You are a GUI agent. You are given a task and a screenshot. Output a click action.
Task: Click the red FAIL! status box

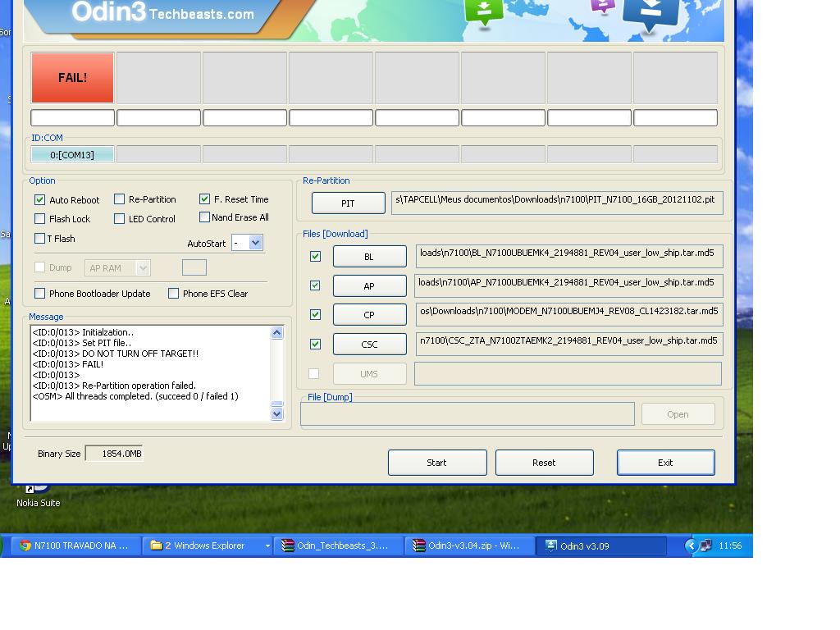[x=72, y=78]
